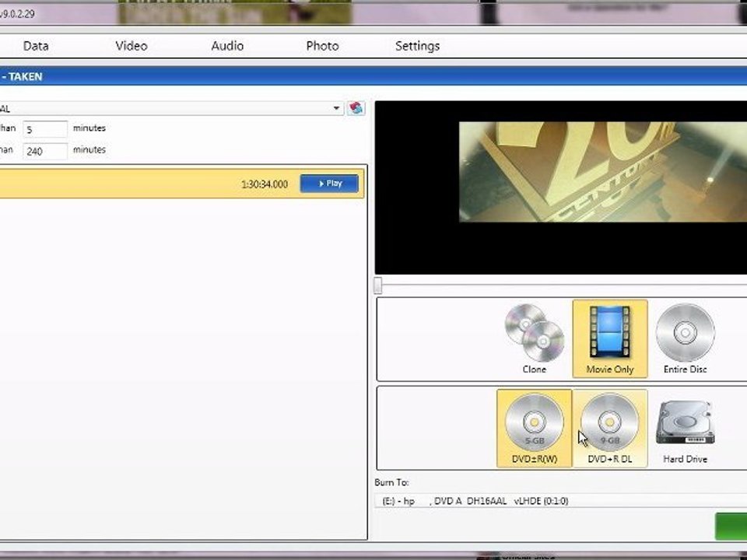The width and height of the screenshot is (747, 560).
Task: Pick the 9 GB DVD+R DL target
Action: pyautogui.click(x=610, y=429)
